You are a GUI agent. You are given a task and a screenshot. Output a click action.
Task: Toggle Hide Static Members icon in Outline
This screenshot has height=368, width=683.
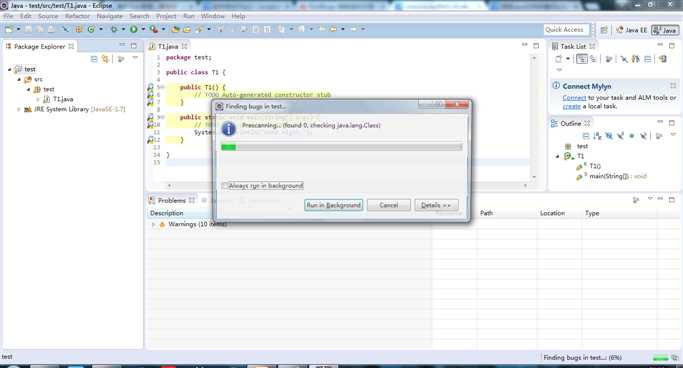(620, 136)
